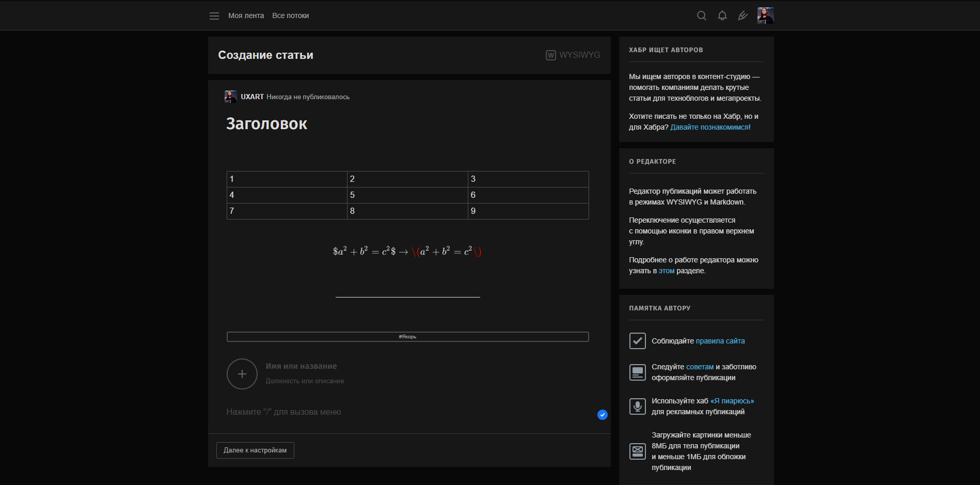Open the user profile avatar menu
Viewport: 980px width, 485px height.
765,15
